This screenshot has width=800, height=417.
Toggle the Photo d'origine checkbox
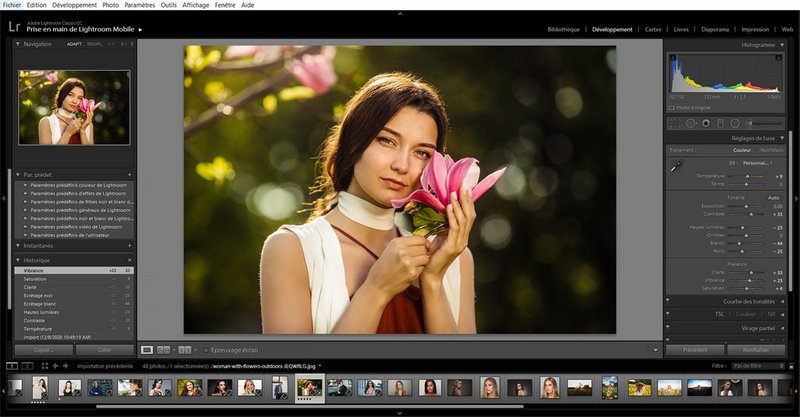[x=672, y=107]
